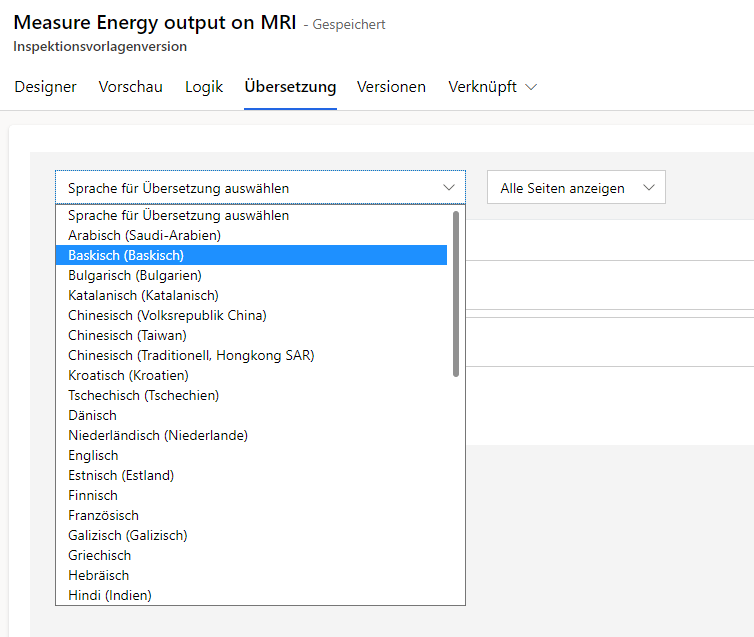The height and width of the screenshot is (637, 754).
Task: Choose Hindi (Indien) option
Action: 110,595
